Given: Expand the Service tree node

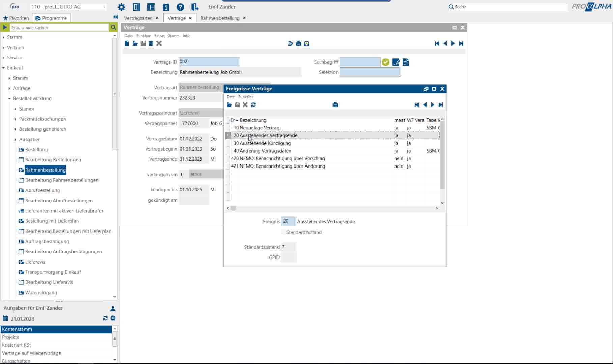Looking at the screenshot, I should pos(3,58).
